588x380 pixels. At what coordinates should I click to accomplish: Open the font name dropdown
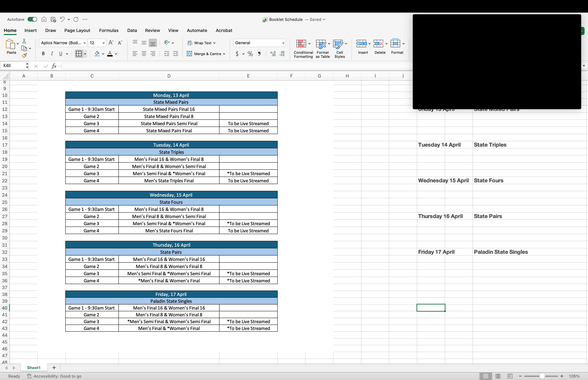point(84,43)
